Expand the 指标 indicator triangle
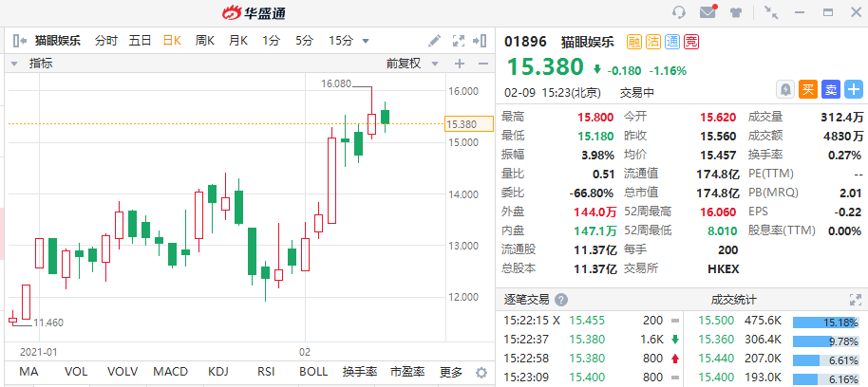Viewport: 868px width, 387px height. [14, 64]
